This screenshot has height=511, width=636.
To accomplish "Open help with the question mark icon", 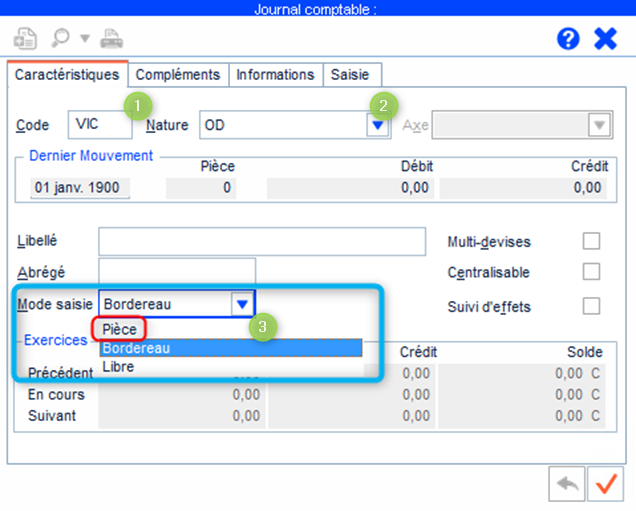I will coord(568,39).
